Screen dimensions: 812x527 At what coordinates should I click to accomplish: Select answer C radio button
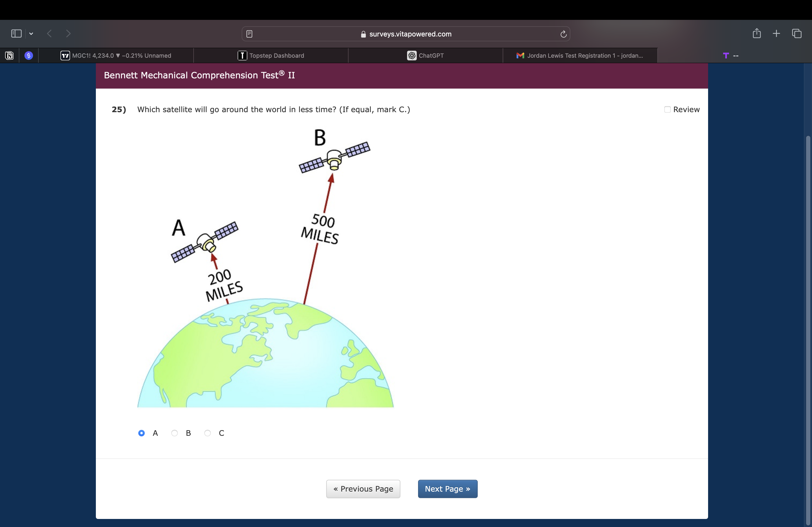(x=208, y=433)
